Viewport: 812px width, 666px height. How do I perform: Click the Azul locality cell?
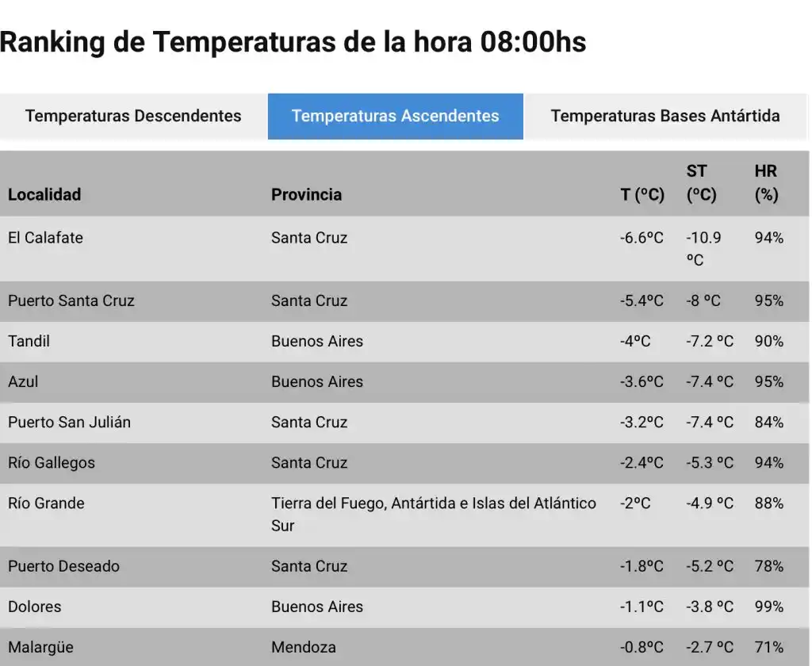coord(23,381)
